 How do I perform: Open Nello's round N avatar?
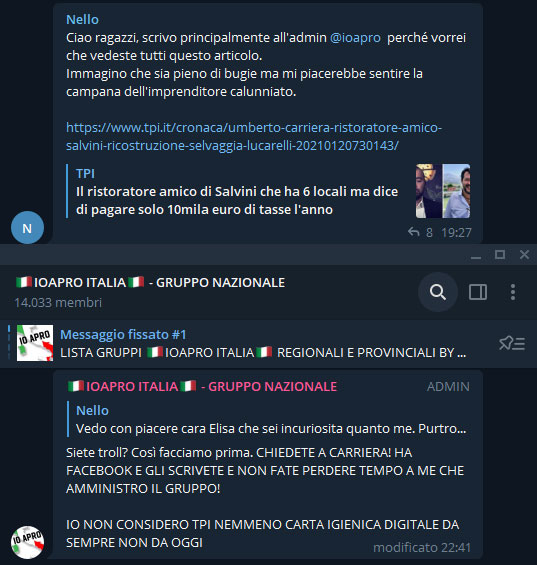(27, 228)
